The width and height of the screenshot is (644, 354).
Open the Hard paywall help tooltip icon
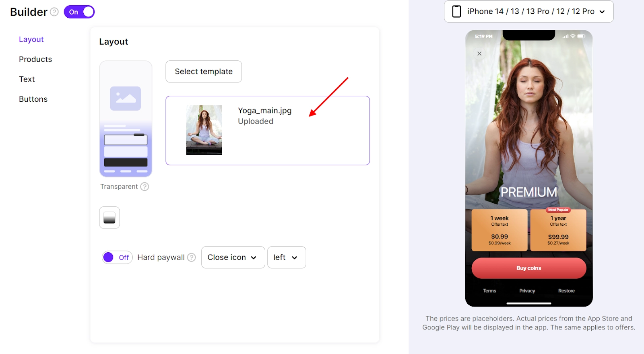(x=192, y=257)
